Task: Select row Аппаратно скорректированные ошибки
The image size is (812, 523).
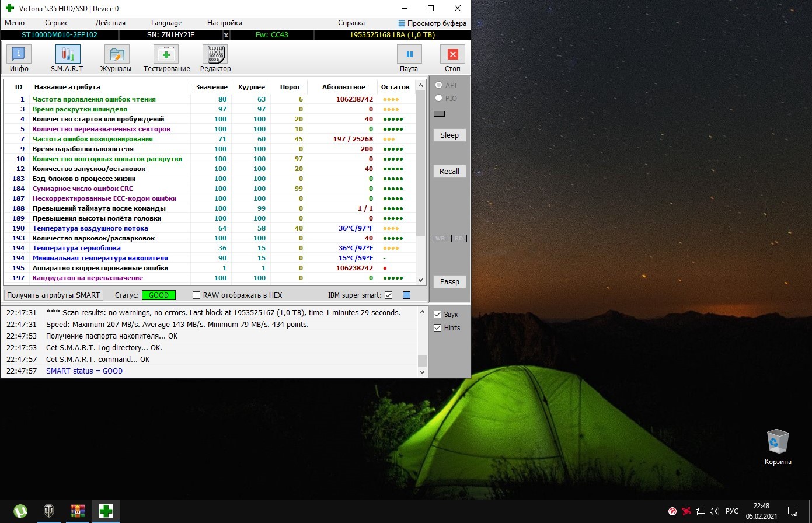Action: coord(210,268)
